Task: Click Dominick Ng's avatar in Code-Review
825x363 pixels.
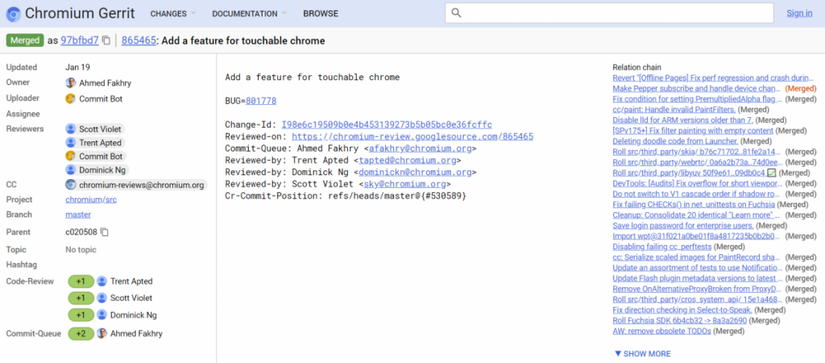Action: click(102, 315)
